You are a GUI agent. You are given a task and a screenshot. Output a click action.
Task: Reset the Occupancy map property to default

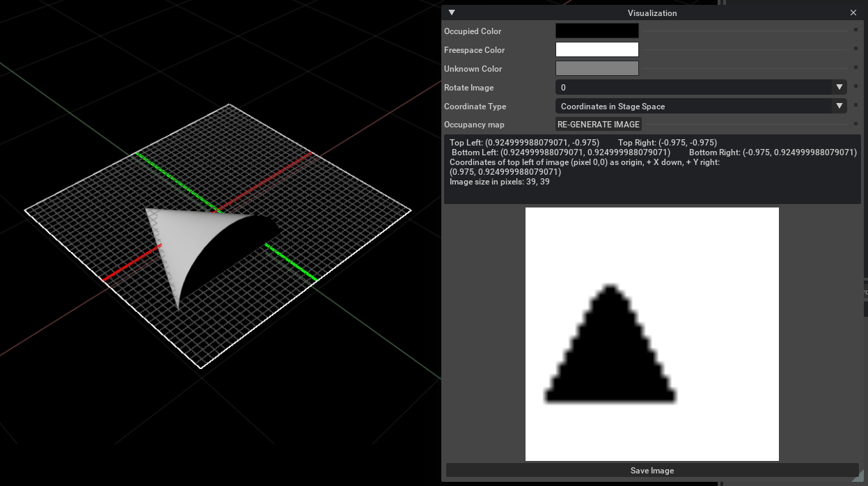tap(855, 125)
